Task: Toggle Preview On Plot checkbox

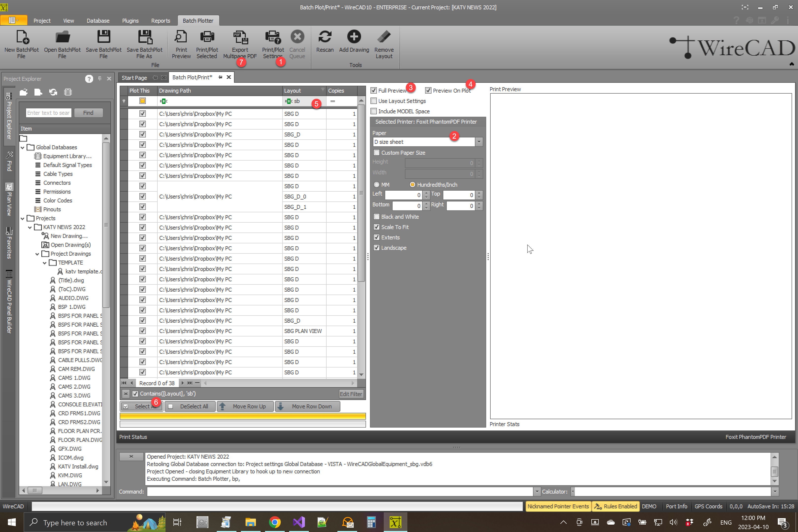Action: [428, 91]
